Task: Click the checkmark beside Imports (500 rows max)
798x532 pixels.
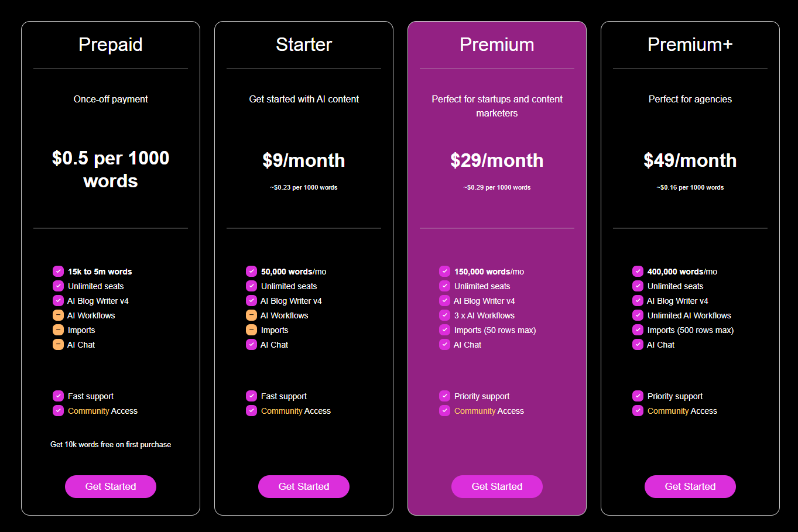Action: pyautogui.click(x=638, y=330)
